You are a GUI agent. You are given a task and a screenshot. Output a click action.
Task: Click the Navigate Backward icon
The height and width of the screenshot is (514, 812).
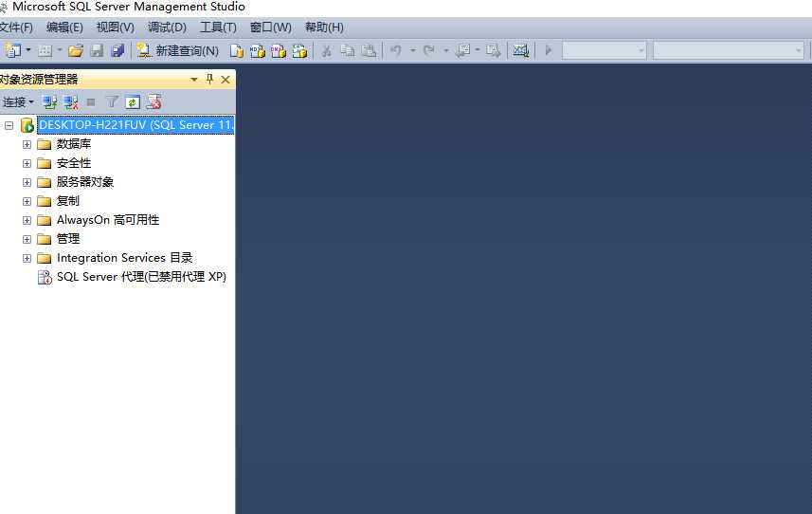(462, 50)
